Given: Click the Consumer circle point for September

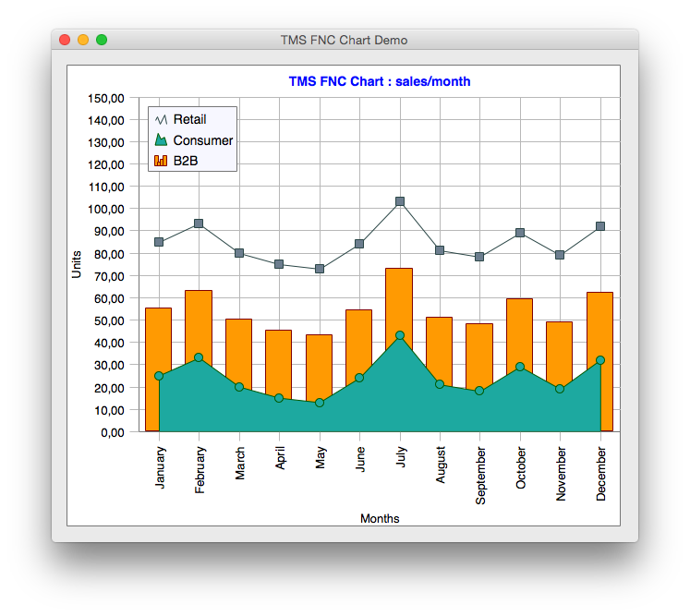Looking at the screenshot, I should [x=479, y=391].
